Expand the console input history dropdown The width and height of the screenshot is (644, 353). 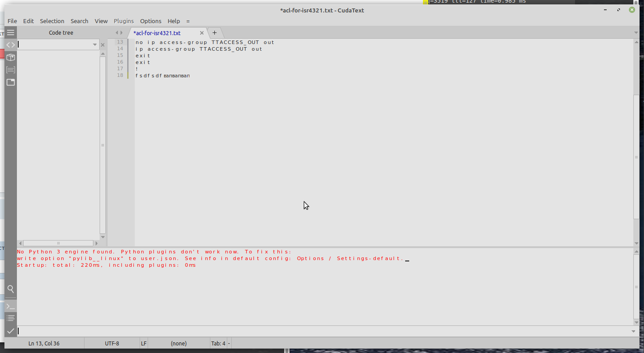point(633,331)
